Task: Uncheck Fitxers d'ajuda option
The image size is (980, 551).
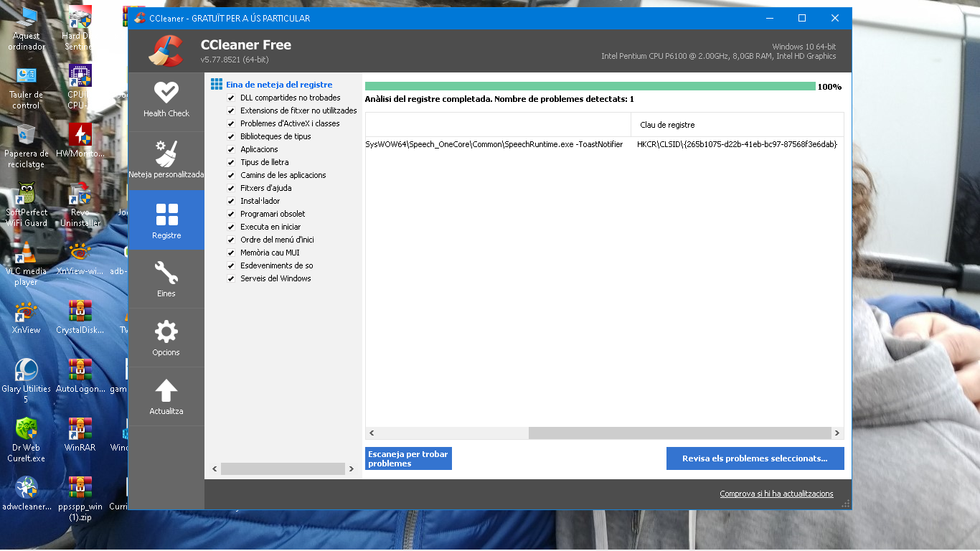Action: [x=231, y=188]
